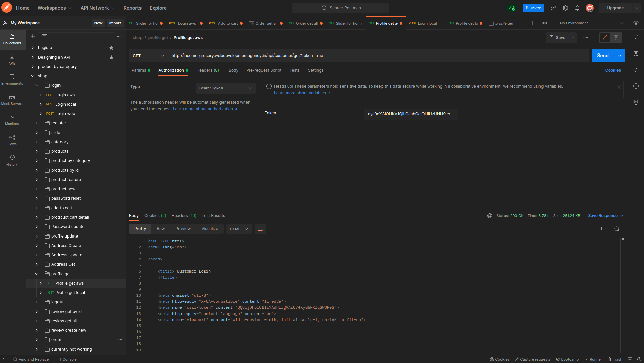Viewport: 644px width, 363px height.
Task: Click the Invite button
Action: point(533,8)
